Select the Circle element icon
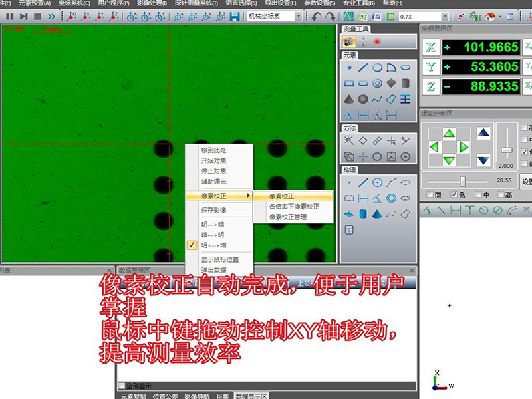 pos(377,68)
